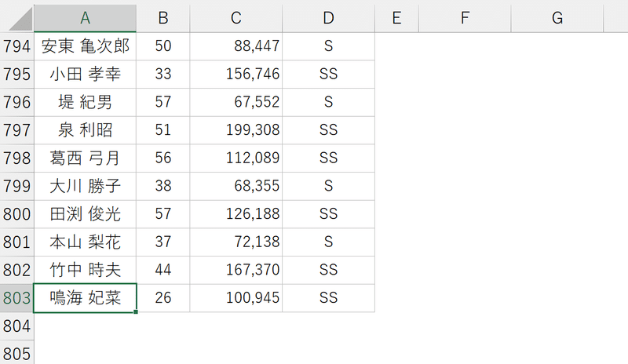Select the age cell showing 26

point(163,298)
